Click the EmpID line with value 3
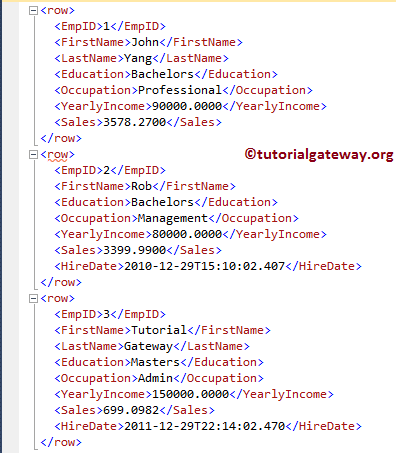 tap(110, 314)
